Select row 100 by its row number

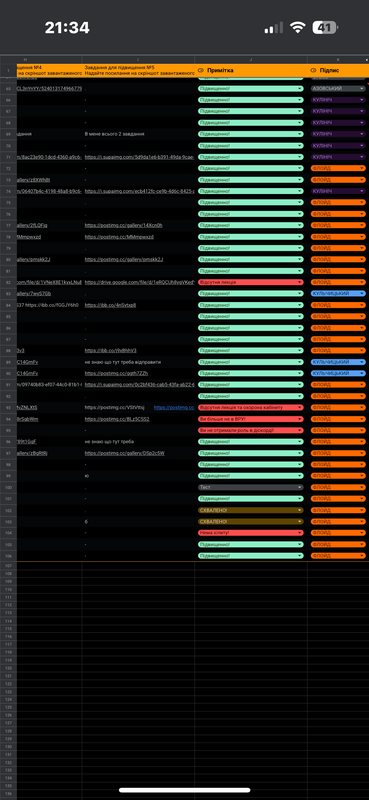[x=8, y=487]
